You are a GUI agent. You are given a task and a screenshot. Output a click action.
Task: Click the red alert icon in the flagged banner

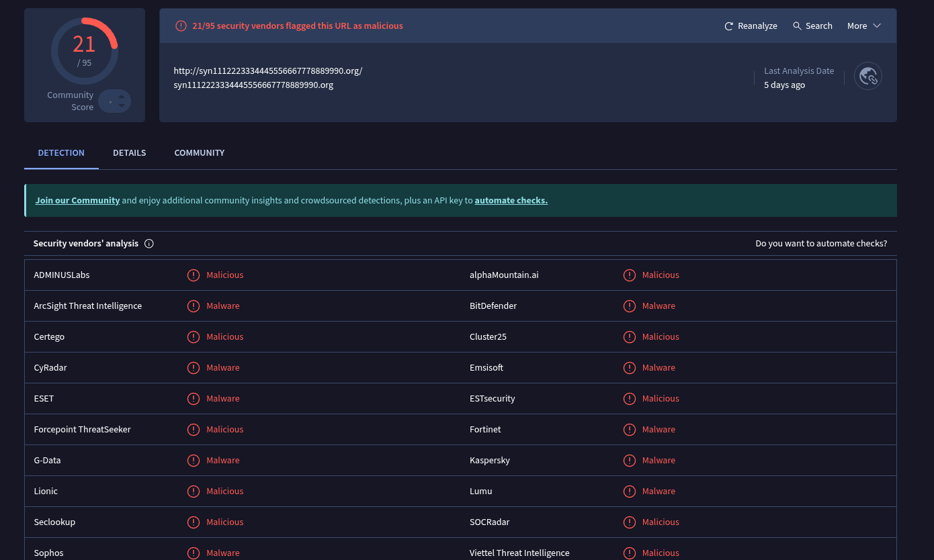point(181,26)
